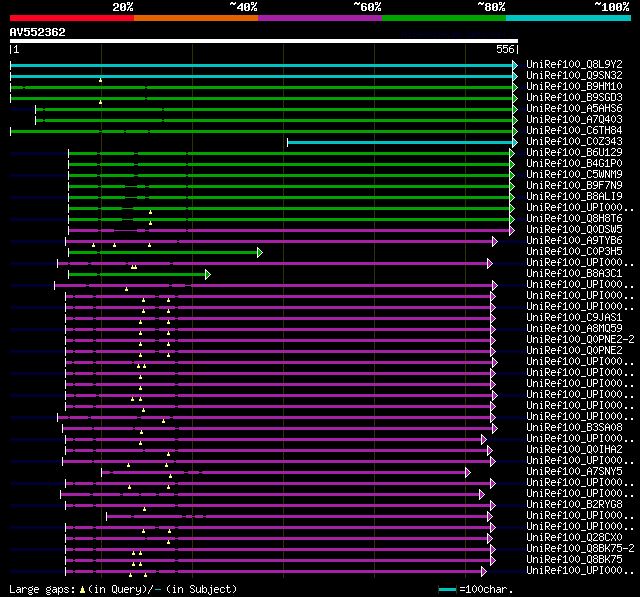Select the UniRef100_B8A3C1 label
Screen dimensions: 640x597
[x=574, y=274]
